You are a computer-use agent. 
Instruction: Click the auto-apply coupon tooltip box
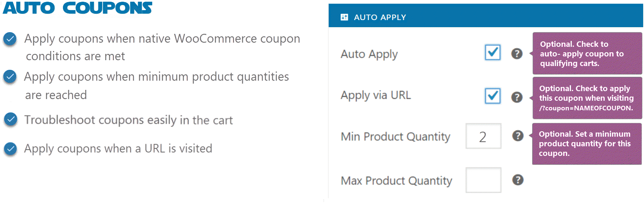coord(587,54)
